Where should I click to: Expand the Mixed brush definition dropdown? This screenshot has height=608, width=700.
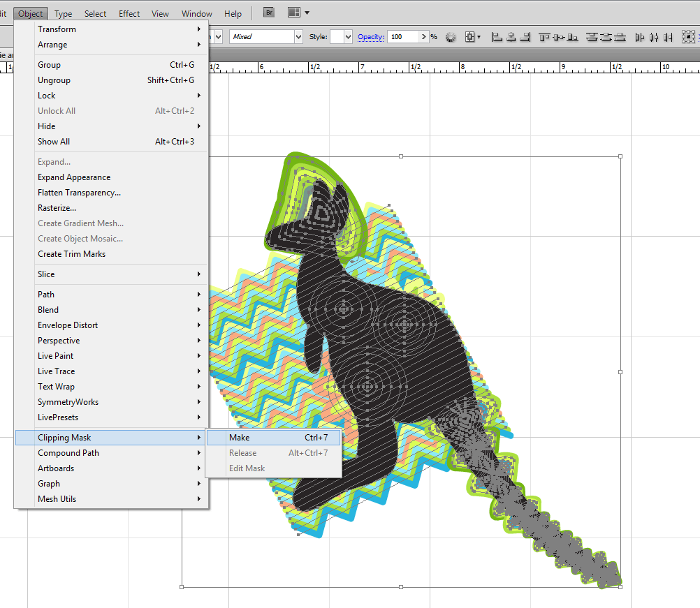[x=298, y=37]
